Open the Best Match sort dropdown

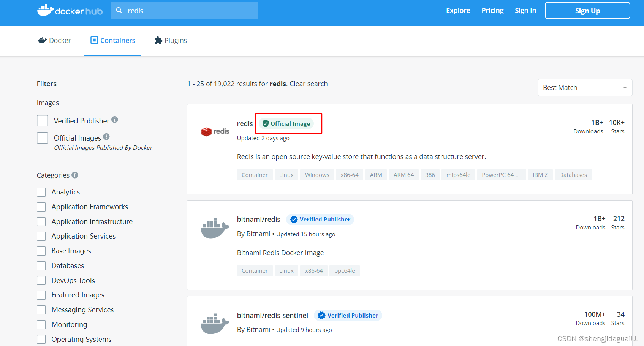585,88
